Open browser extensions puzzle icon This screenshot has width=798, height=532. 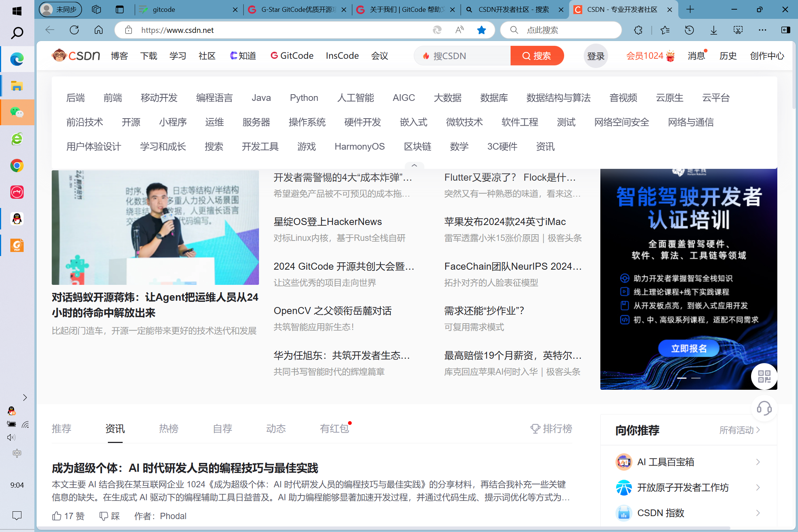[638, 30]
